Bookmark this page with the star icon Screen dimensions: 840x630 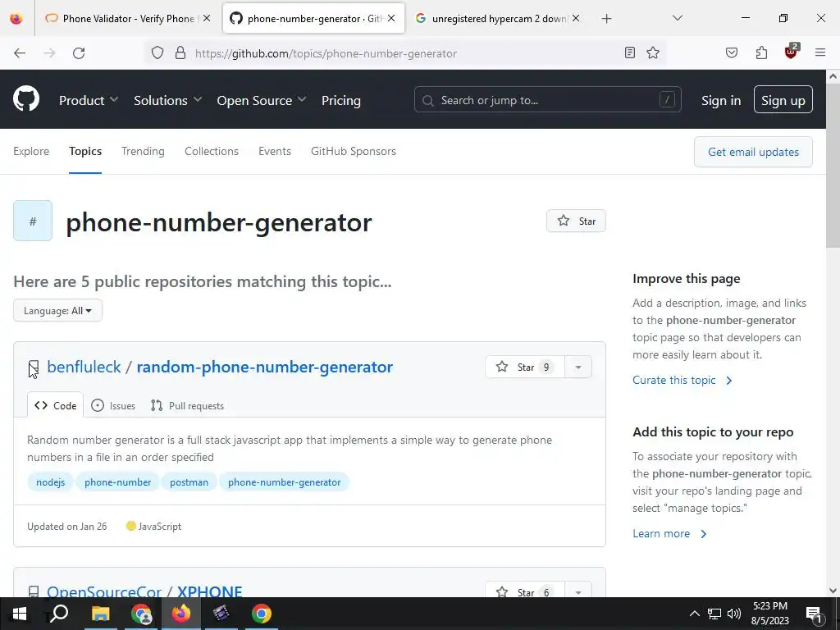tap(652, 52)
